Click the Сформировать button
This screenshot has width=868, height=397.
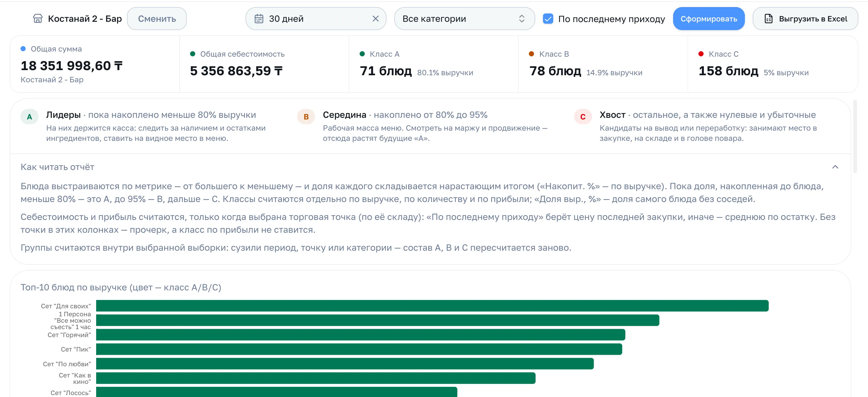click(x=709, y=19)
